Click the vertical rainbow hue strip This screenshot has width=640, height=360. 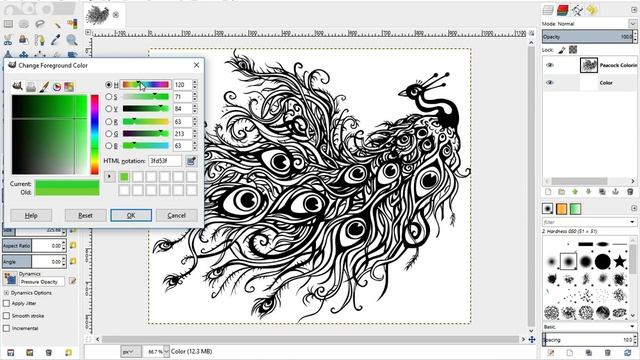click(x=94, y=135)
